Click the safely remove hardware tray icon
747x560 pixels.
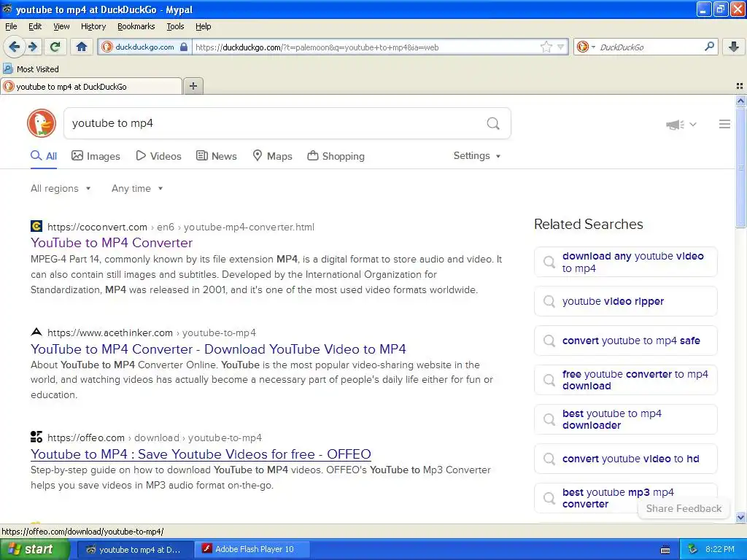pyautogui.click(x=693, y=549)
